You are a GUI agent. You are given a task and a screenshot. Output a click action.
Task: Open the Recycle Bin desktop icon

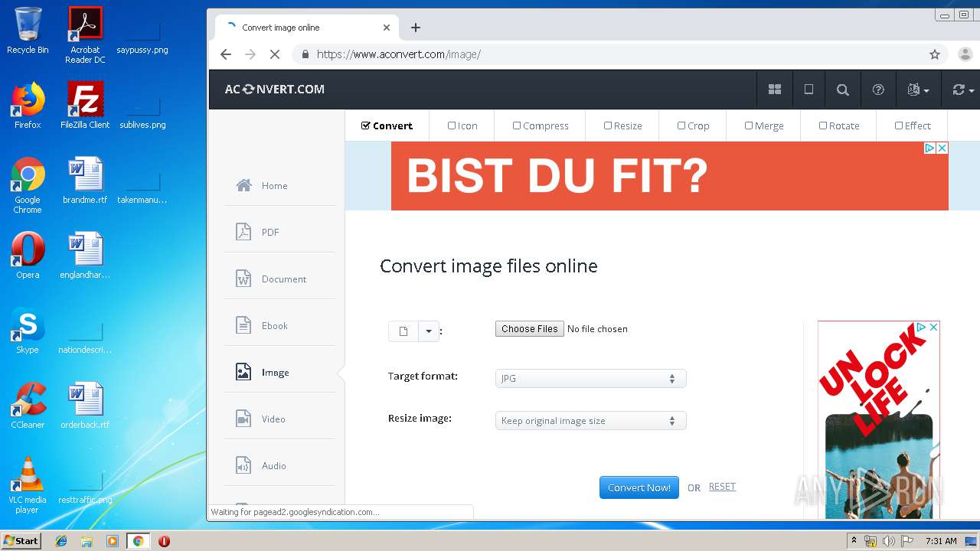(28, 31)
